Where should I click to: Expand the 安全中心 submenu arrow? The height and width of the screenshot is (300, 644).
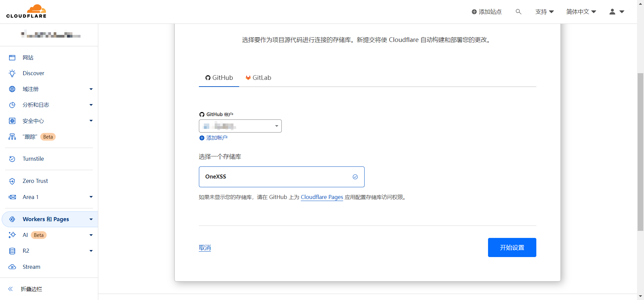click(91, 121)
